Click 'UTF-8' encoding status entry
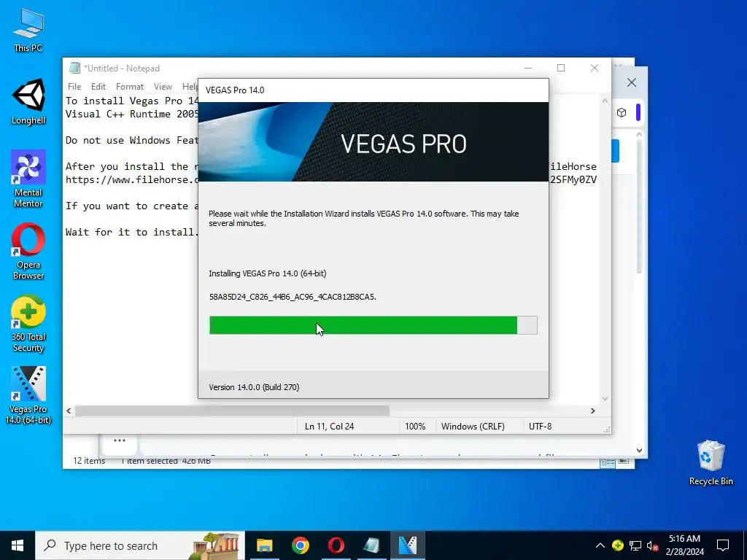This screenshot has height=560, width=747. pos(540,426)
